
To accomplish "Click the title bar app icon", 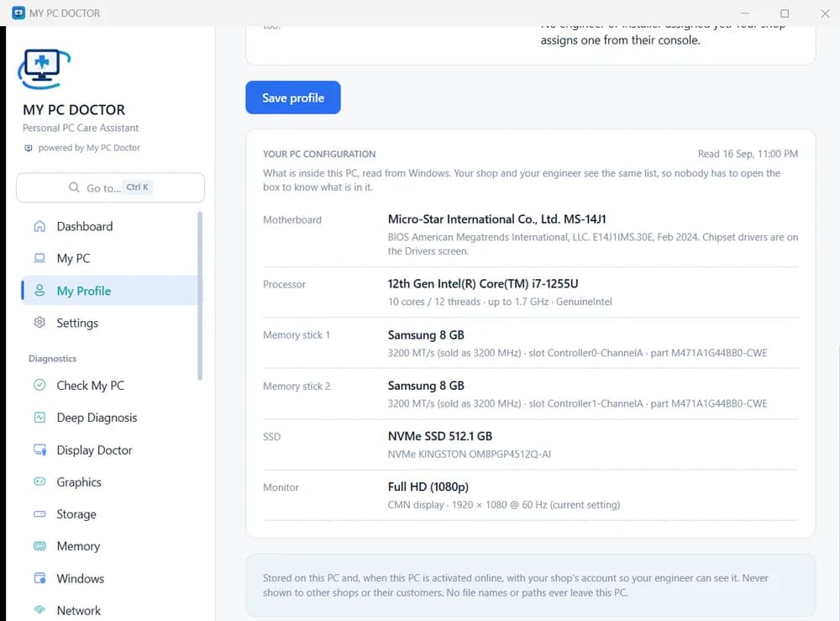I will (x=18, y=13).
